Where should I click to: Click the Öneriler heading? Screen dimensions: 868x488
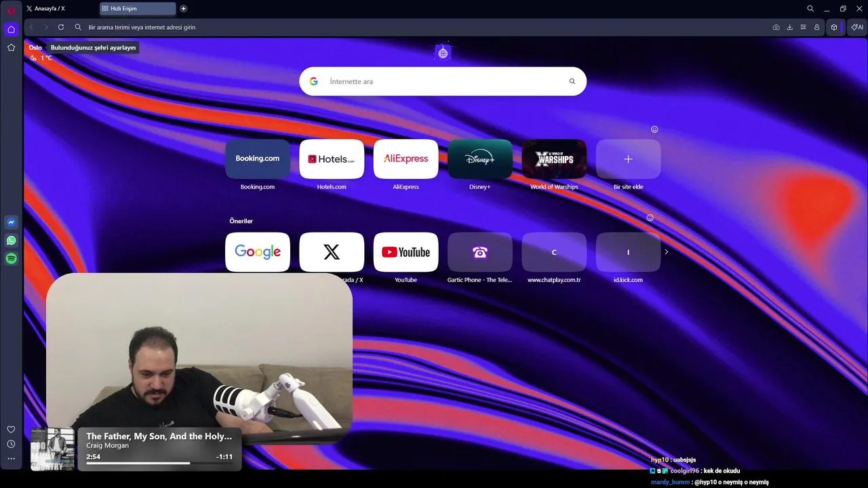pyautogui.click(x=241, y=221)
